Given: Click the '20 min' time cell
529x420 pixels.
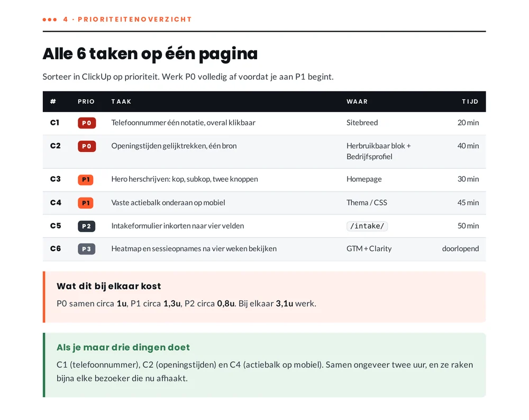Looking at the screenshot, I should coord(468,123).
